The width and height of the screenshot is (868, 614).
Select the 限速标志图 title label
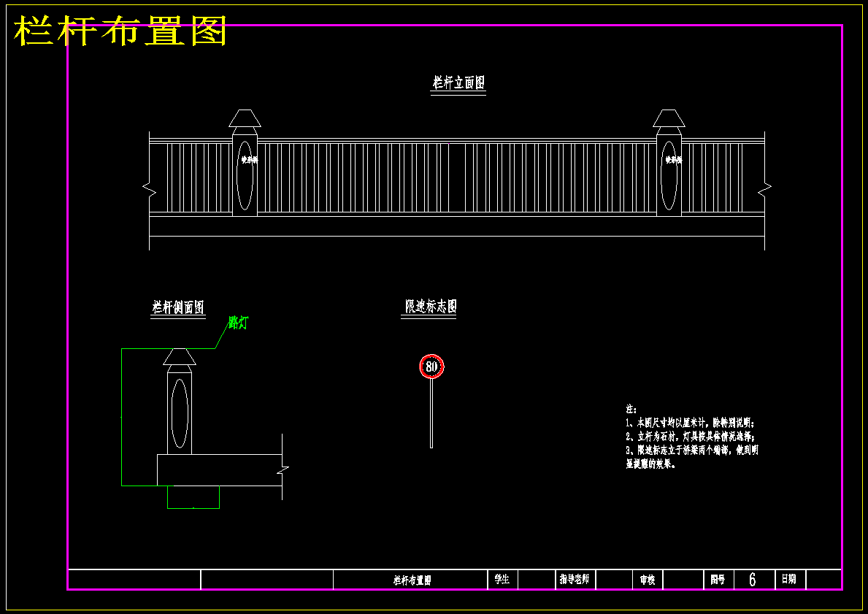tap(430, 306)
